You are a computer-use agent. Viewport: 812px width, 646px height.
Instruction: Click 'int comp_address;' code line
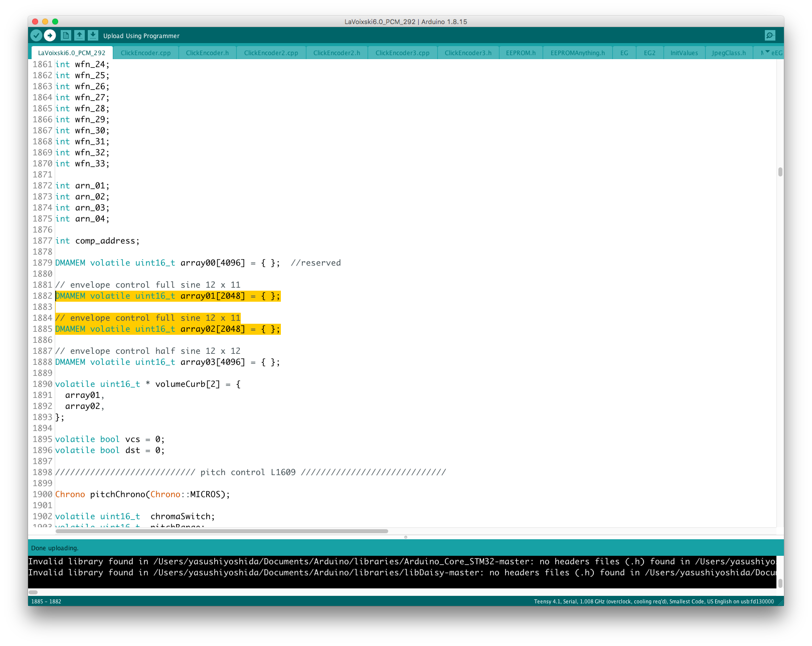click(x=97, y=241)
